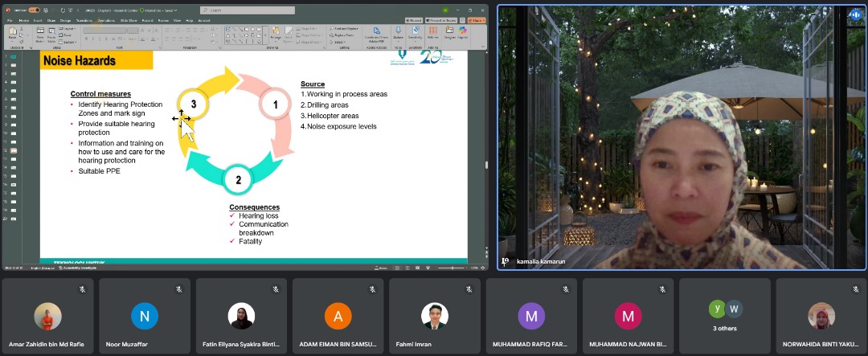Click the New Slide icon
This screenshot has width=868, height=356.
[40, 30]
